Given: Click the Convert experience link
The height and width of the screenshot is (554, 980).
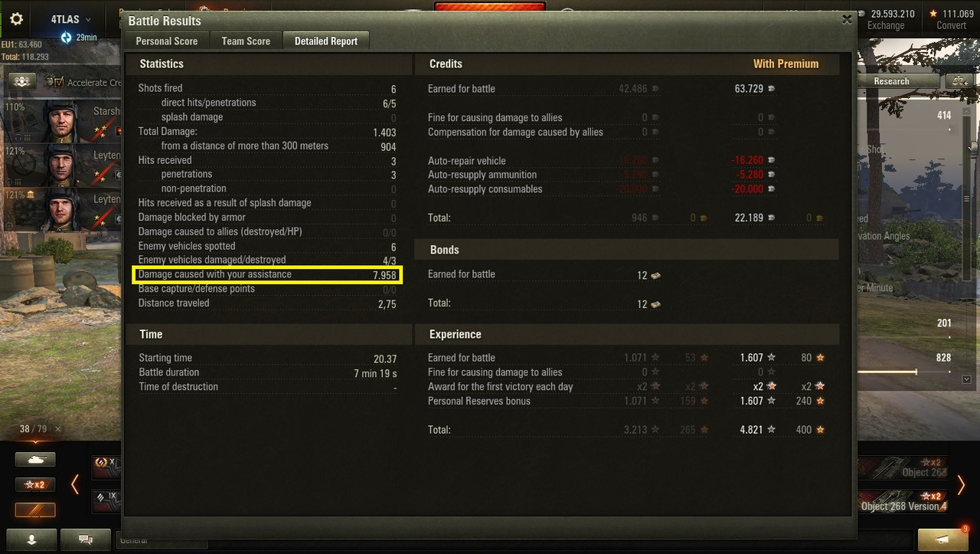Looking at the screenshot, I should click(951, 25).
